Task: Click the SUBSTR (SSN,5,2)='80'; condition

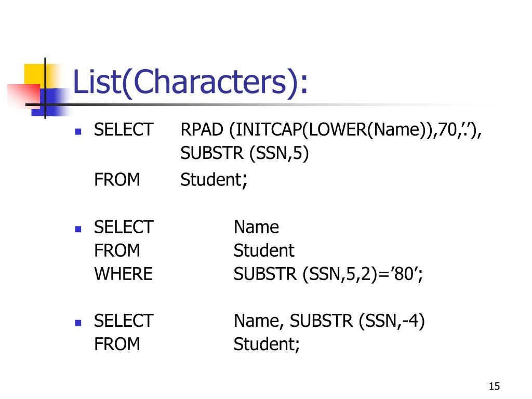Action: (328, 274)
